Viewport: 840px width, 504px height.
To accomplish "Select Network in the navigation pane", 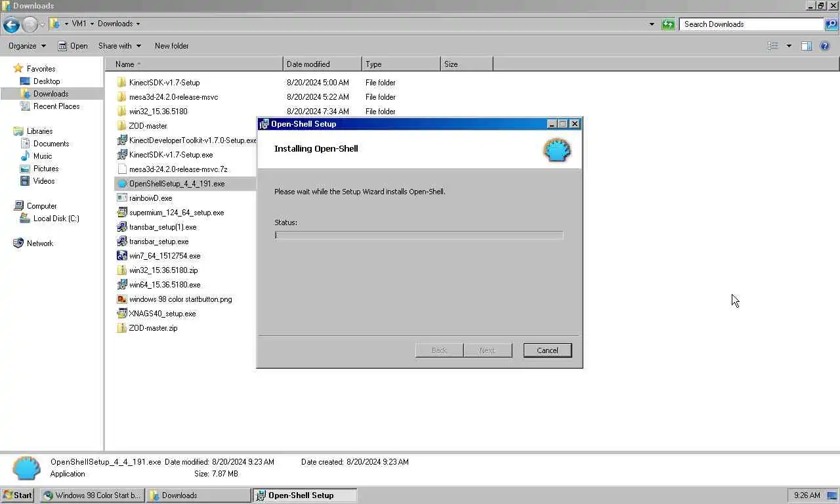I will [40, 243].
